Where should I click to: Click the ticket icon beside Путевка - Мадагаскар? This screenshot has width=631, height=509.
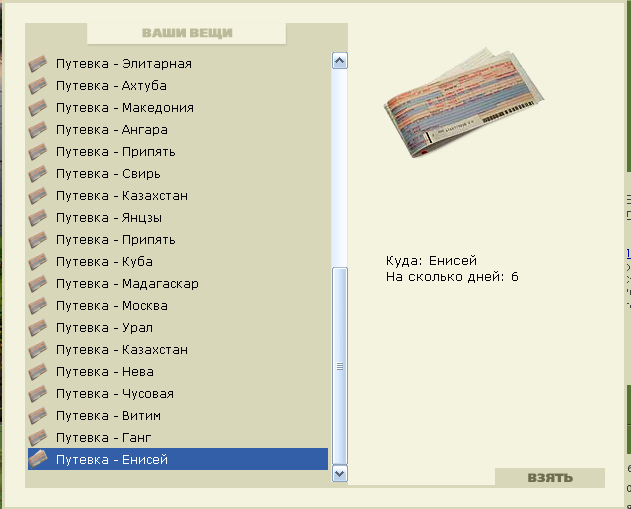pyautogui.click(x=38, y=284)
